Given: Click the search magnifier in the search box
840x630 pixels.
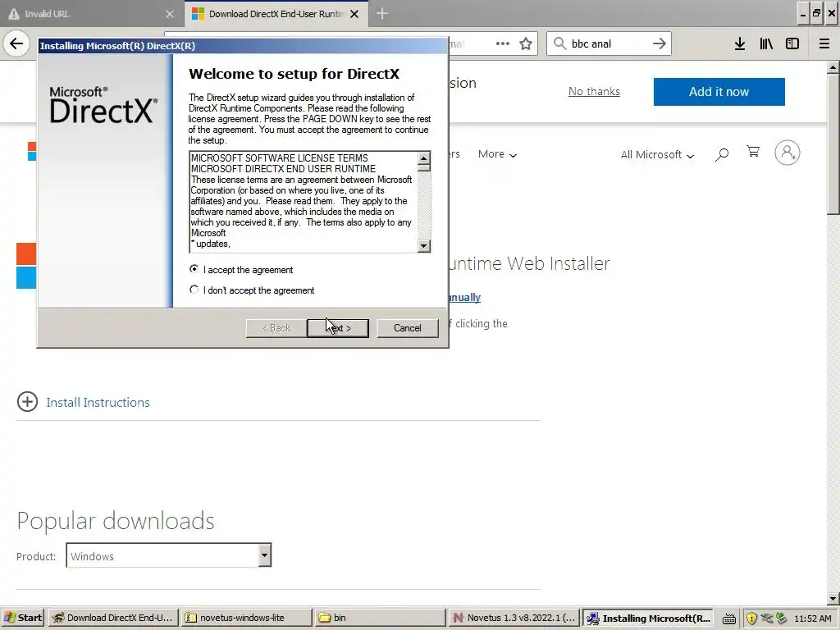Looking at the screenshot, I should pos(559,43).
